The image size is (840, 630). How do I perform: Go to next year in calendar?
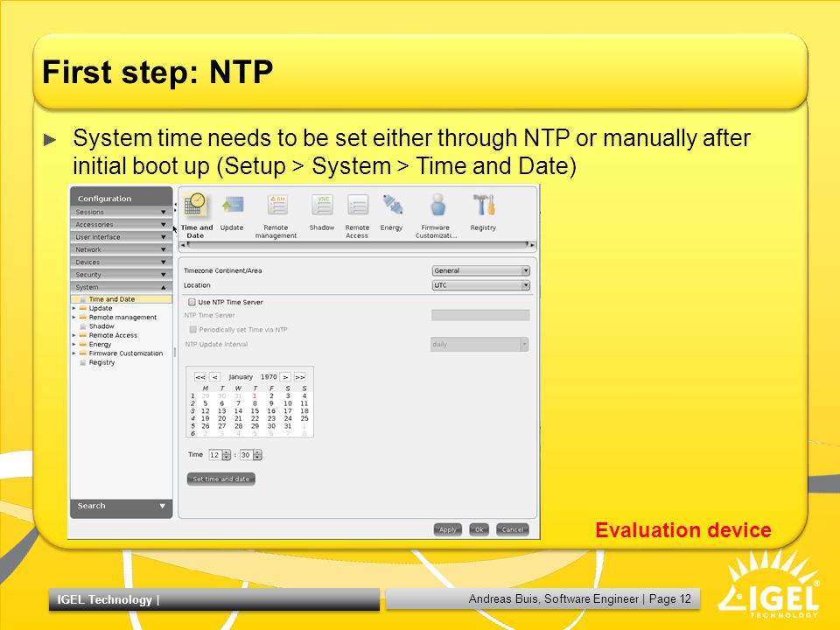coord(300,377)
